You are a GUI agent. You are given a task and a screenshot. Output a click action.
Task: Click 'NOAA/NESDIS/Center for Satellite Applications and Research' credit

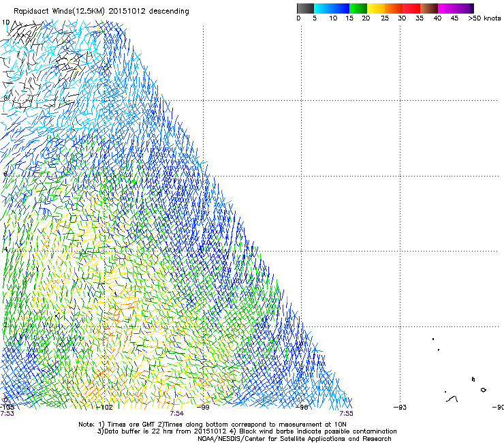pyautogui.click(x=294, y=439)
